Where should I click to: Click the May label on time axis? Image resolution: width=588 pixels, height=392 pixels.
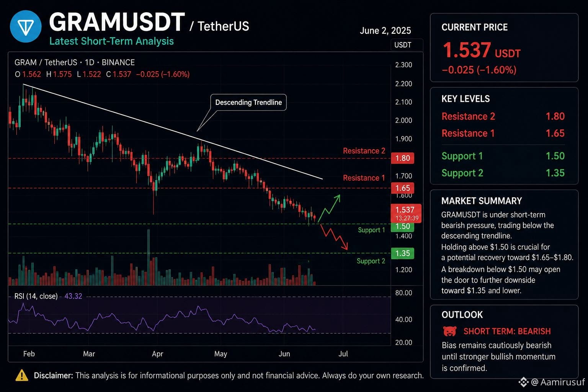pyautogui.click(x=220, y=354)
